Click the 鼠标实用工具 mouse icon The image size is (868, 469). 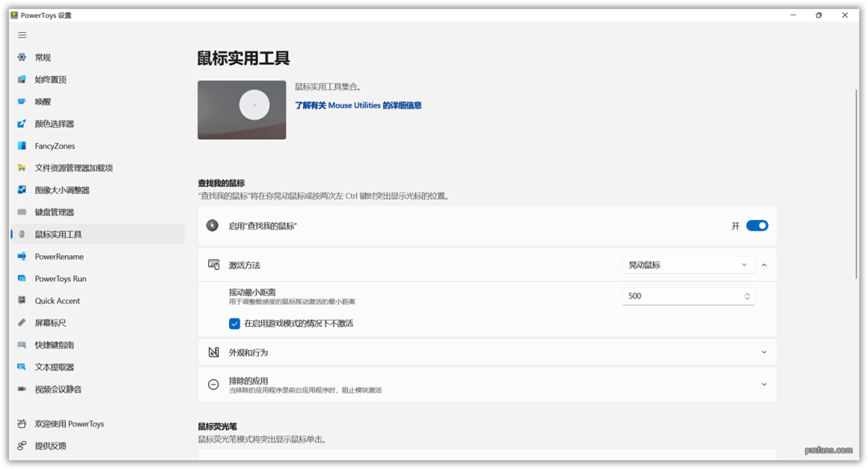pyautogui.click(x=22, y=234)
